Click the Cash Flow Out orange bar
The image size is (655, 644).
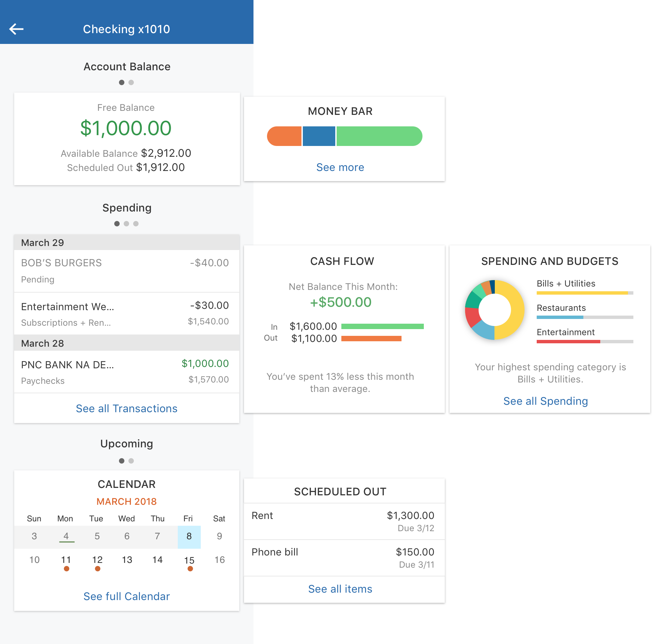[x=371, y=339]
